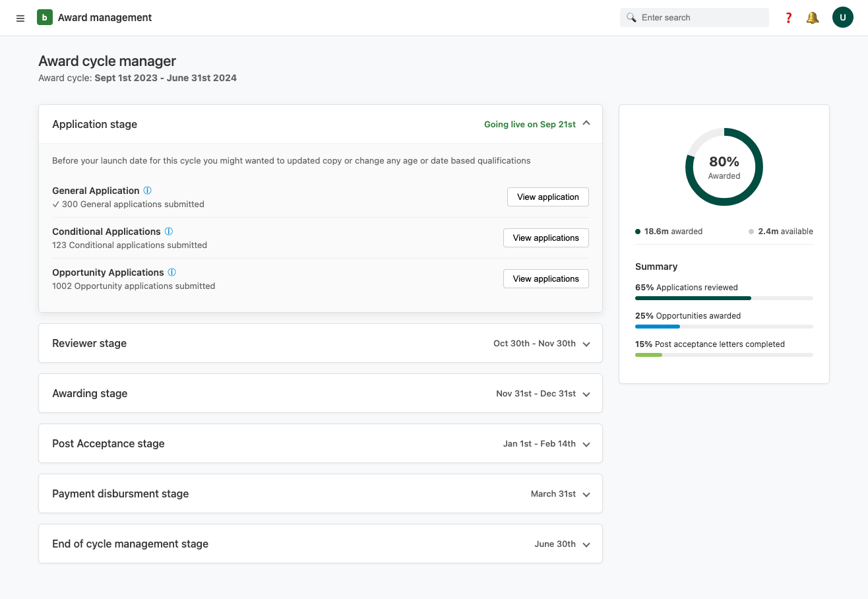Click '123 Conditional applications submitted' text
The height and width of the screenshot is (599, 868).
point(129,245)
